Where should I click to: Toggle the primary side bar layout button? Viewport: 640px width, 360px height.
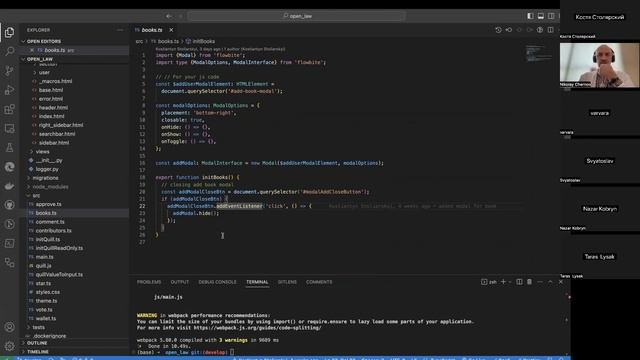530,16
